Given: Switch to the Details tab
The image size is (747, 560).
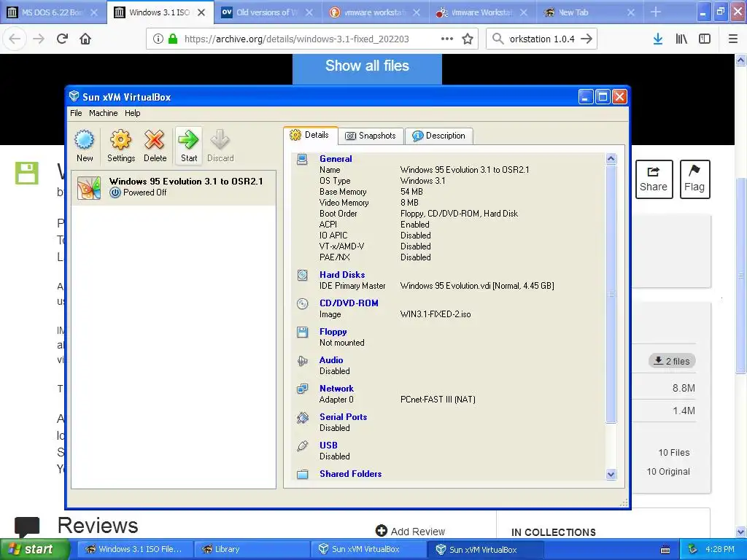Looking at the screenshot, I should pos(310,135).
